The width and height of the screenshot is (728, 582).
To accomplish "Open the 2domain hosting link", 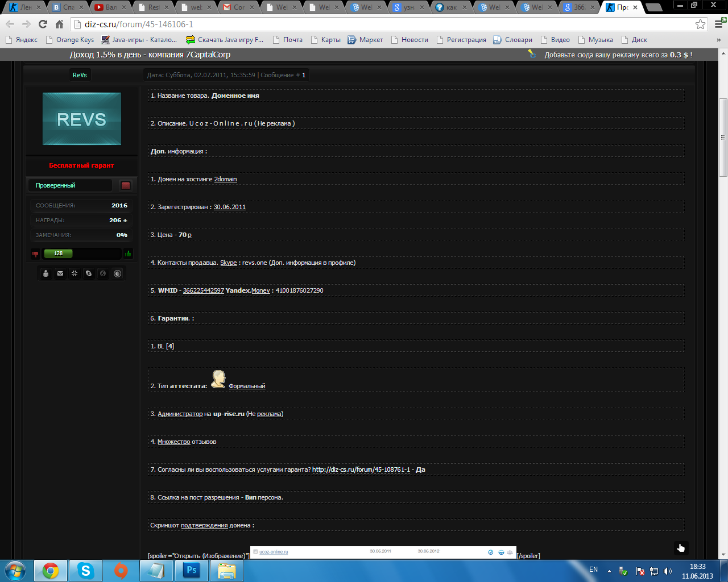I will 226,179.
